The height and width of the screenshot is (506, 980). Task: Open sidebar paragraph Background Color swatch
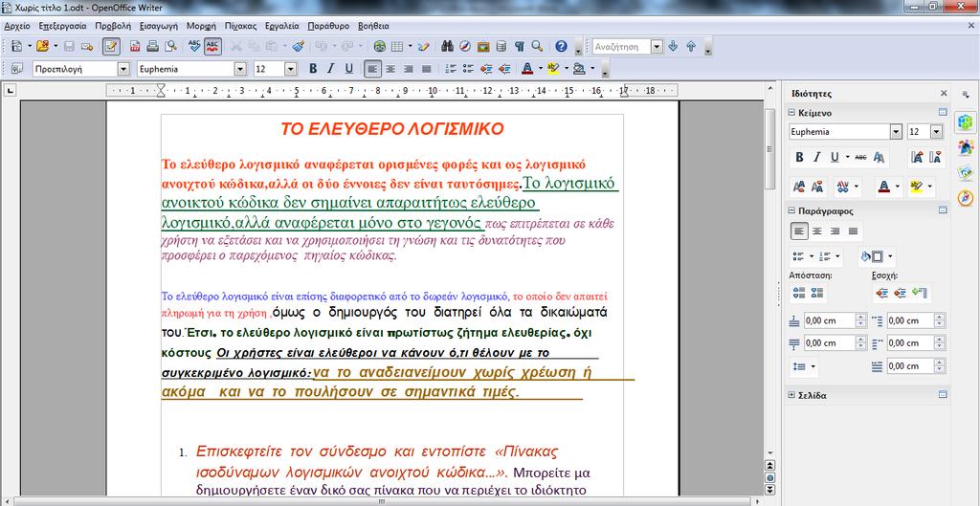click(872, 256)
